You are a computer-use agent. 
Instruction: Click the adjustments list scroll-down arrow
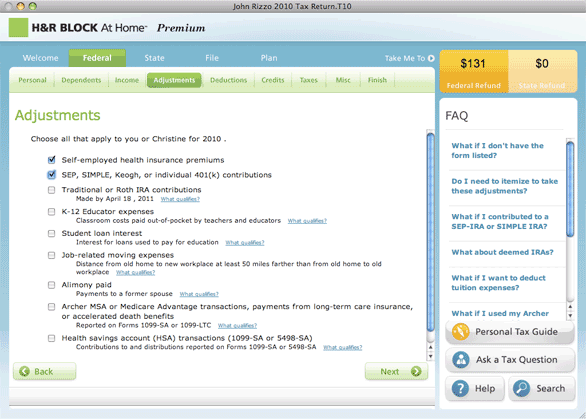[431, 356]
